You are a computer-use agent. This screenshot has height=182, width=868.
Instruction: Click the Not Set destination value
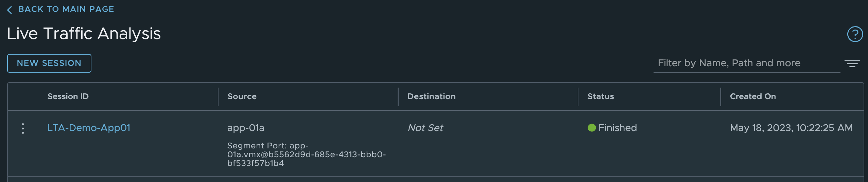pyautogui.click(x=425, y=128)
